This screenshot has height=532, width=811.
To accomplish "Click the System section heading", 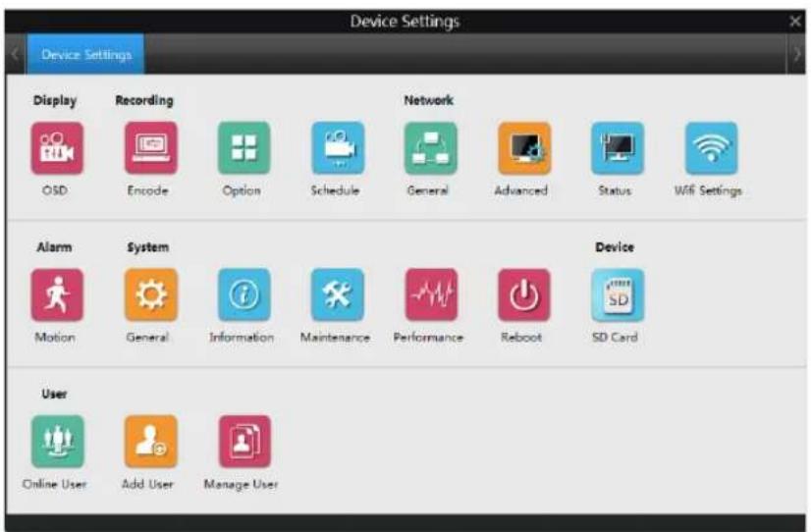I will pyautogui.click(x=148, y=247).
